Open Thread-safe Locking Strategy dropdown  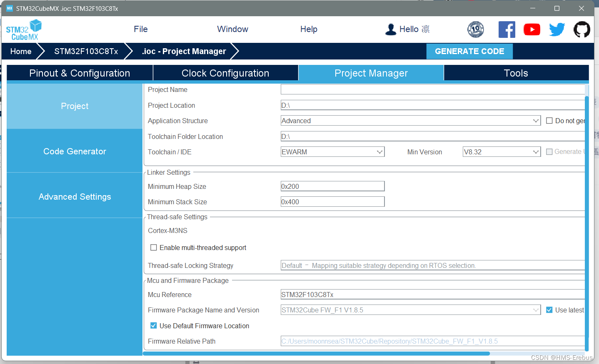tap(433, 265)
